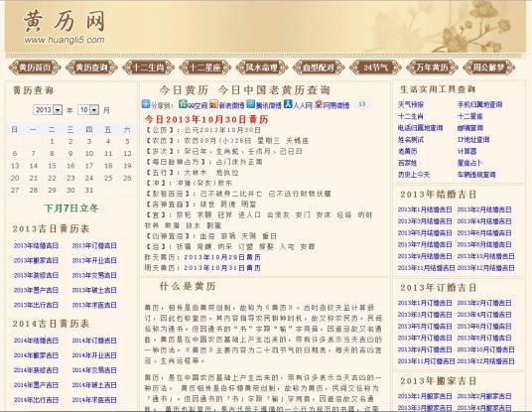Open tomorrow's 2013年10月31日黄历 link
The image size is (532, 412).
[222, 268]
